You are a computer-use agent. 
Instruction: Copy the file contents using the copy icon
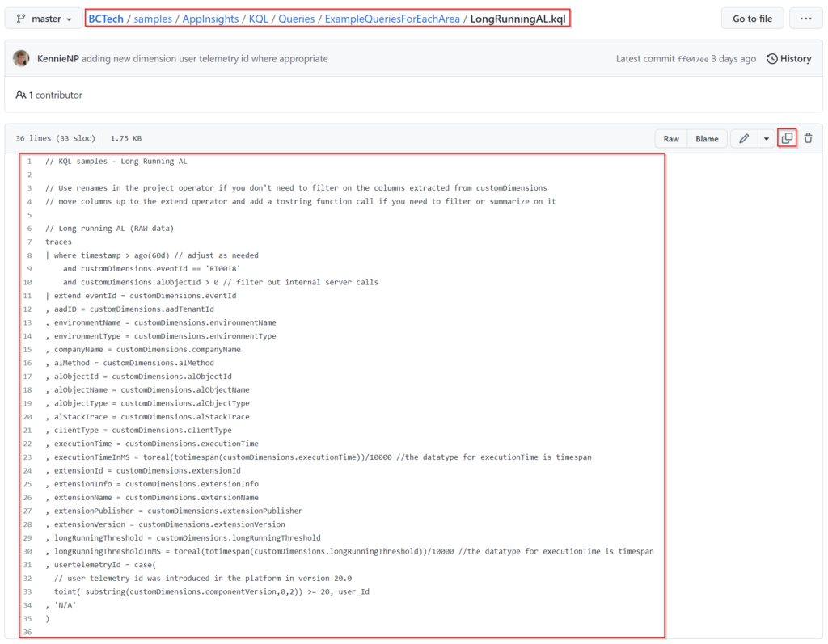(787, 138)
